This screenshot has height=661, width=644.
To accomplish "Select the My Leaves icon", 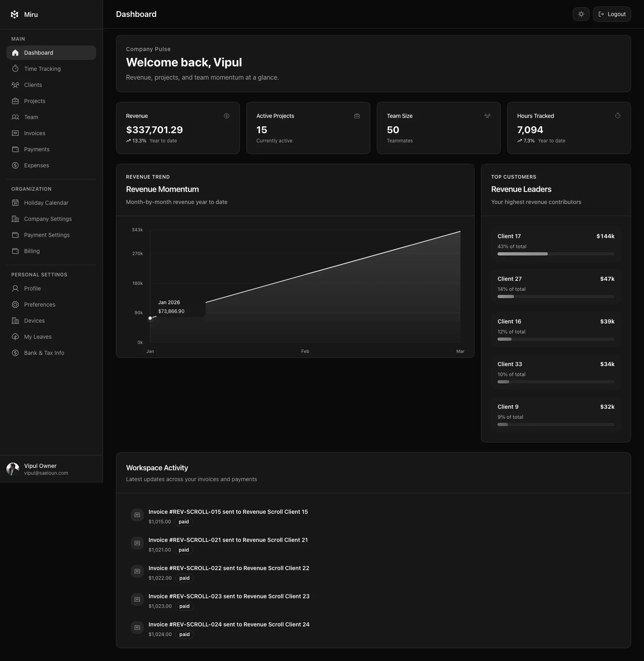I will (x=15, y=336).
